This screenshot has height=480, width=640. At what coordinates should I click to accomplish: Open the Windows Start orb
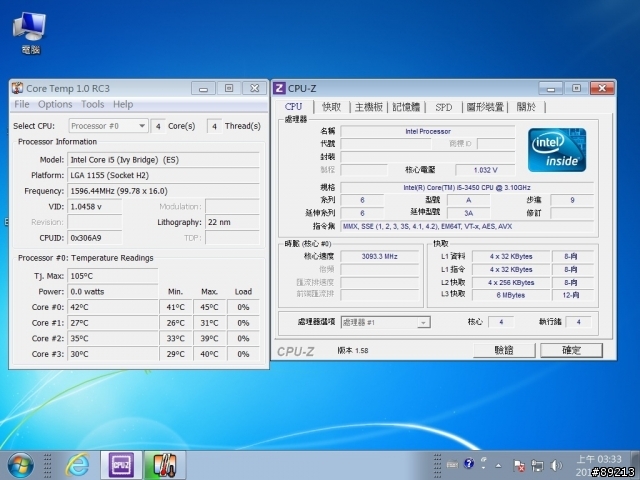(20, 465)
